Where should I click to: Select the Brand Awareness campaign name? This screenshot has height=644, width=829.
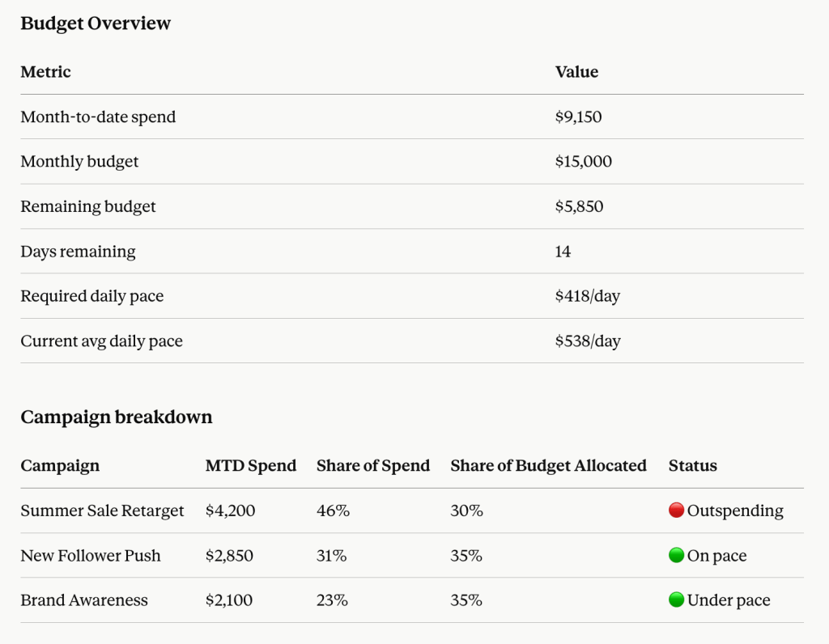point(84,600)
